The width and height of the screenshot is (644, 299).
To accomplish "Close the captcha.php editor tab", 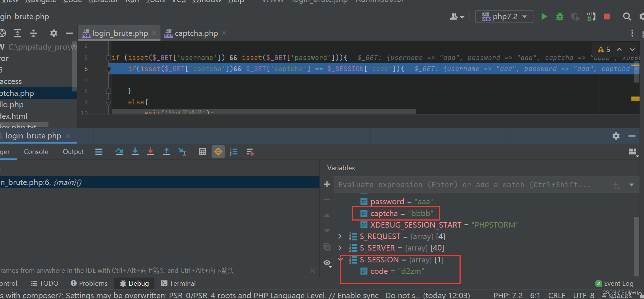I will click(x=224, y=33).
